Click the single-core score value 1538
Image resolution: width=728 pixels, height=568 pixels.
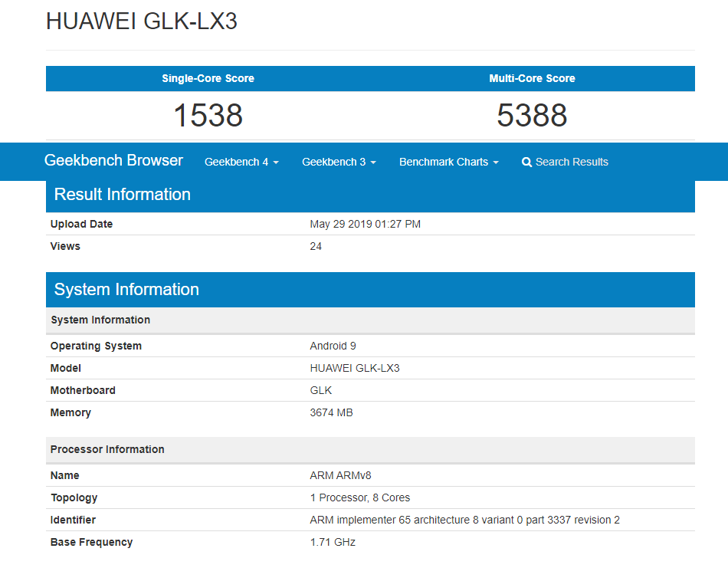tap(208, 115)
